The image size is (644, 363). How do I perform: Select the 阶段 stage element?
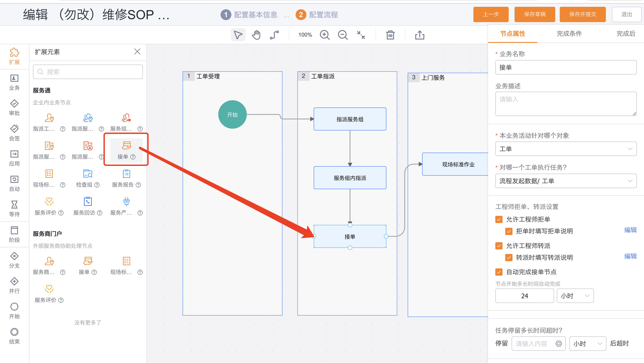(14, 234)
